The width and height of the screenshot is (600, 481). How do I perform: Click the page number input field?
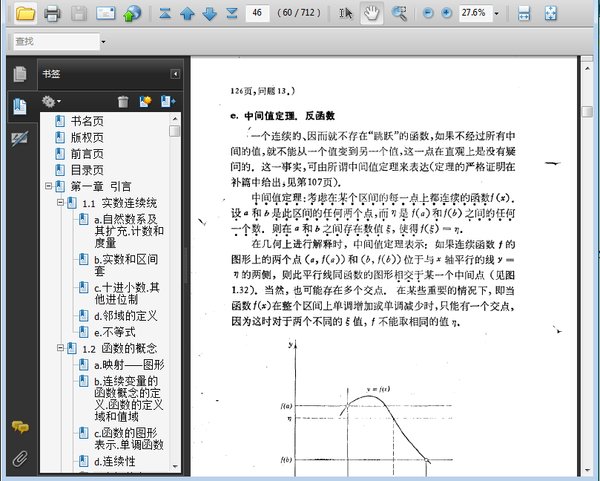(258, 13)
